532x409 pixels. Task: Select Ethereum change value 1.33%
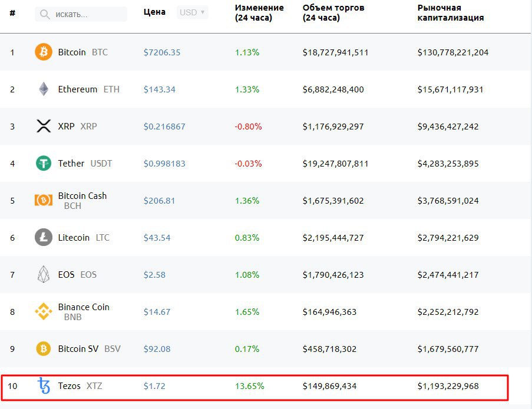(x=247, y=89)
